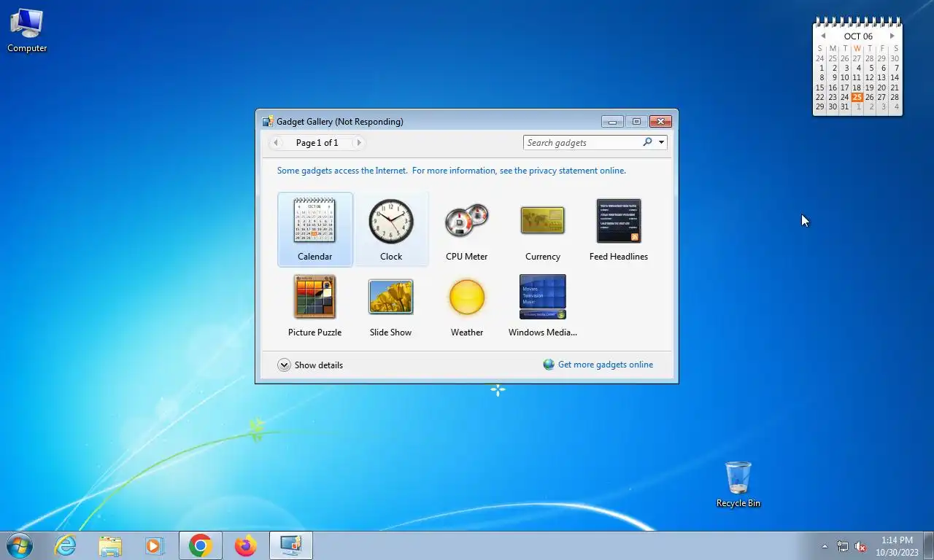This screenshot has width=934, height=560.
Task: Click the Gadget Gallery title bar icon
Action: coord(268,122)
